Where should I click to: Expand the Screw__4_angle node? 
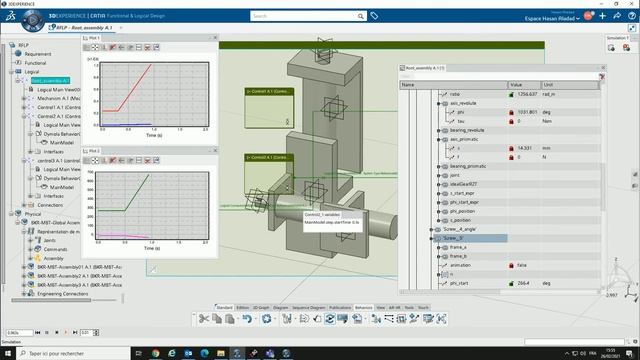coord(431,230)
